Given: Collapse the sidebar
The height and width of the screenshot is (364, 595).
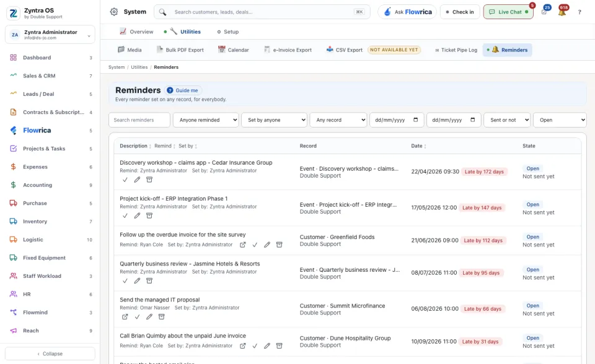Looking at the screenshot, I should tap(50, 353).
